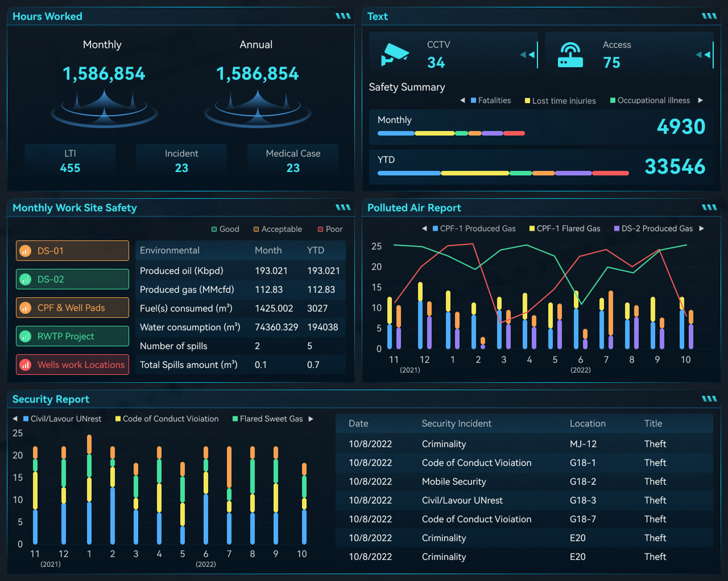Toggle Occupational illness legend series
This screenshot has width=728, height=581.
[650, 100]
